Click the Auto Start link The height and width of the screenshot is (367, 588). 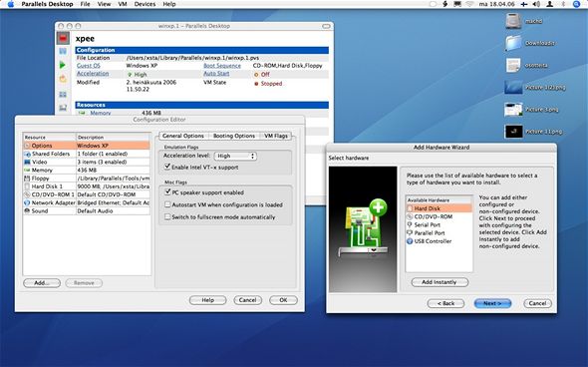coord(216,74)
